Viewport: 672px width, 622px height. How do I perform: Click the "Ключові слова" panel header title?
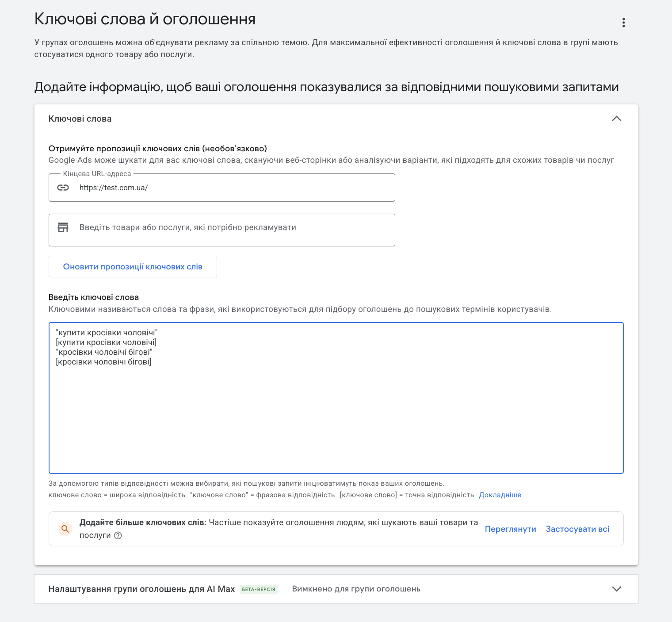click(x=80, y=119)
